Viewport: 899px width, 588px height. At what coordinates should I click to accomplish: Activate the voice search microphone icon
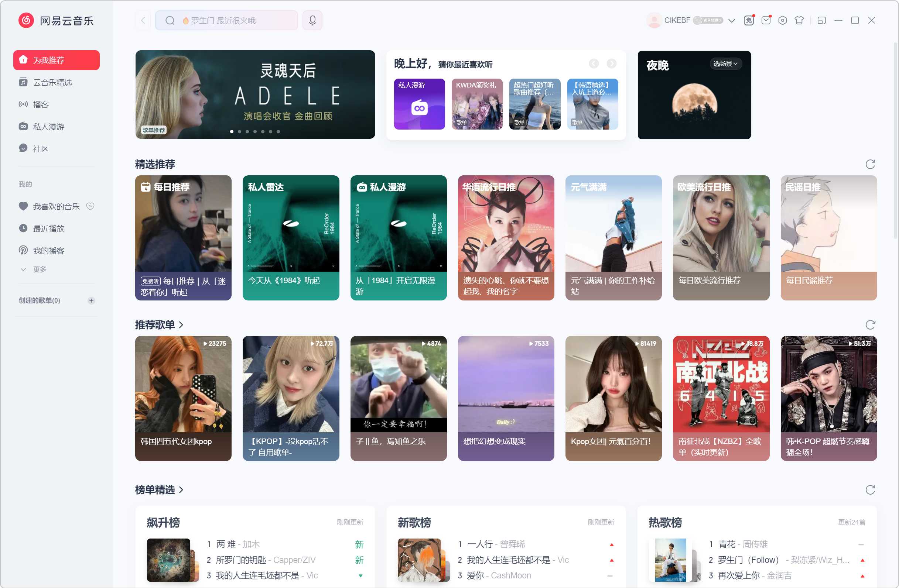click(312, 20)
